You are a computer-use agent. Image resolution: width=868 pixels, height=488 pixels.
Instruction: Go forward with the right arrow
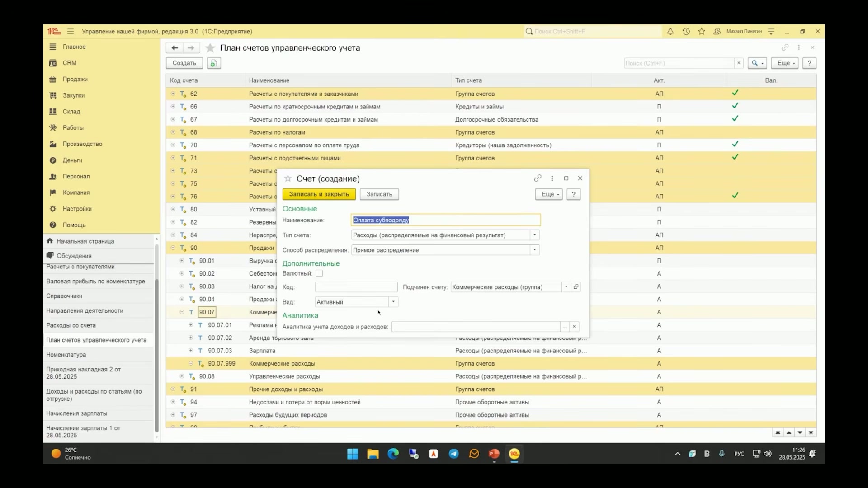[x=191, y=48]
